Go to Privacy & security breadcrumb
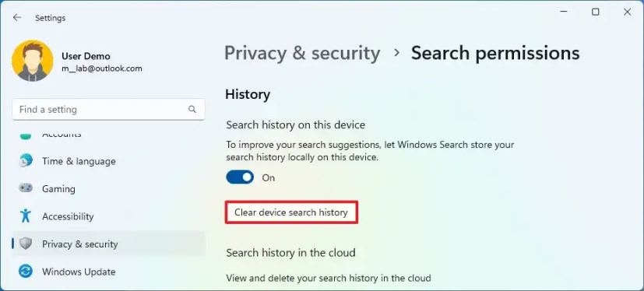644x291 pixels. pyautogui.click(x=302, y=54)
